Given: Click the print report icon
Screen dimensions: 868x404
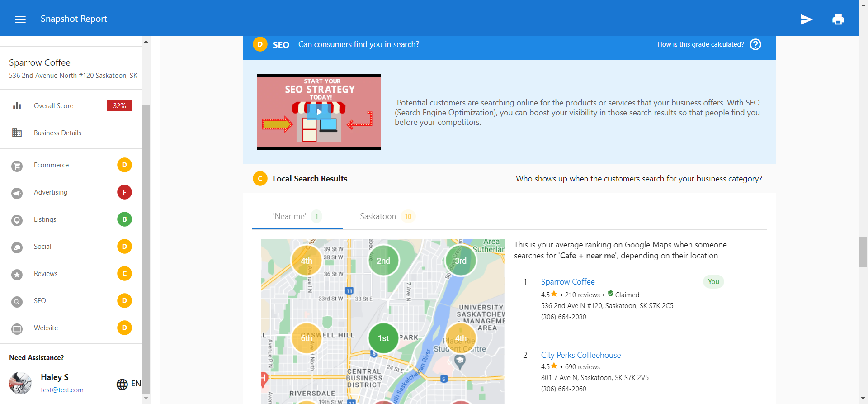Looking at the screenshot, I should coord(838,19).
